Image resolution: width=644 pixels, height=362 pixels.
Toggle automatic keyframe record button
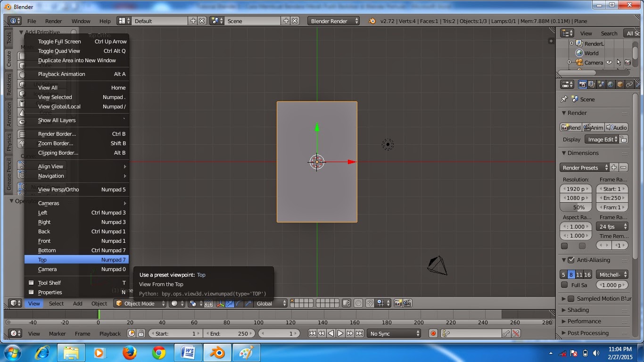(433, 333)
